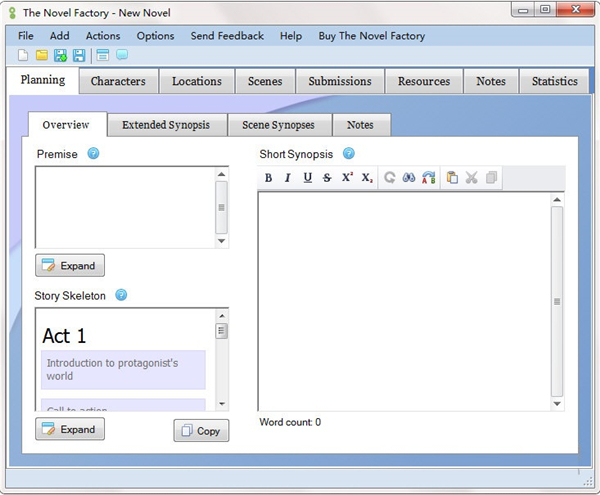The width and height of the screenshot is (600, 495).
Task: Open the Extended Synopsis sub-tab
Action: (164, 125)
